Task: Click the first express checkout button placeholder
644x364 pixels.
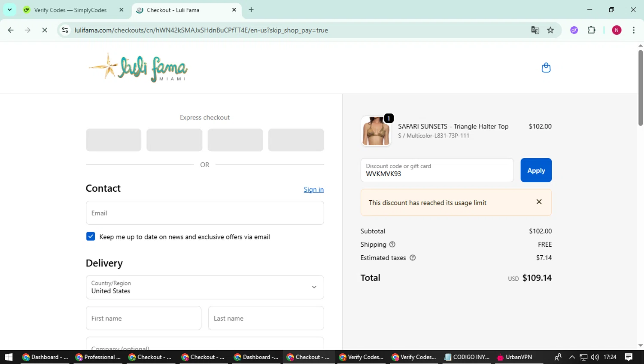Action: [x=113, y=140]
